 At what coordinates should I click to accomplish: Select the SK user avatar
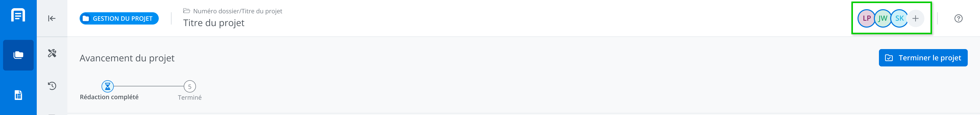(899, 18)
